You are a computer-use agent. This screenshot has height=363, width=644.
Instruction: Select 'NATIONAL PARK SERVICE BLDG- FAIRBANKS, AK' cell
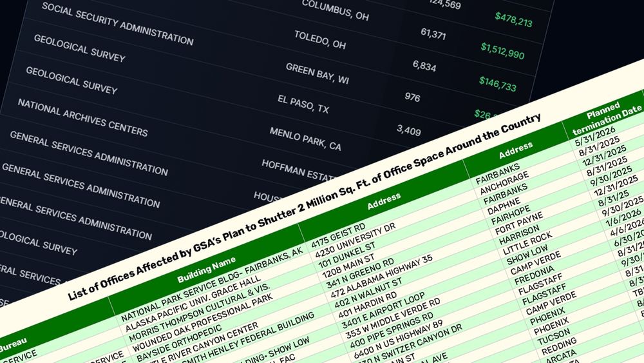click(212, 284)
